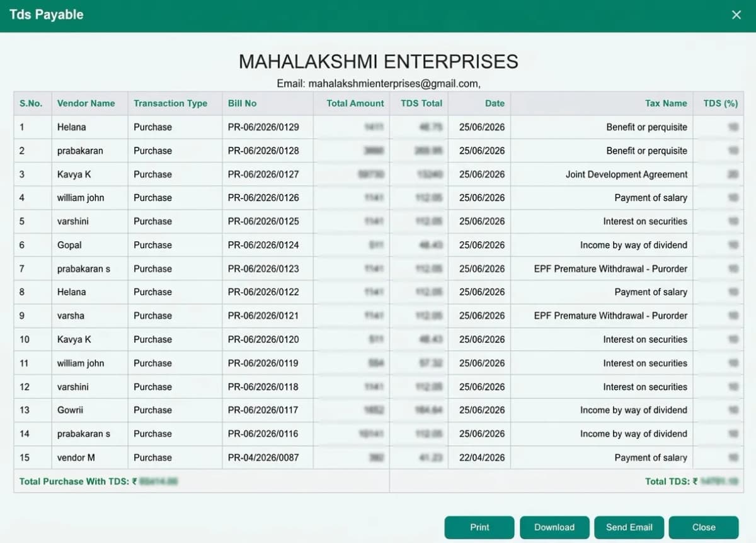Click vendor name Gopal
The image size is (756, 543).
point(69,245)
